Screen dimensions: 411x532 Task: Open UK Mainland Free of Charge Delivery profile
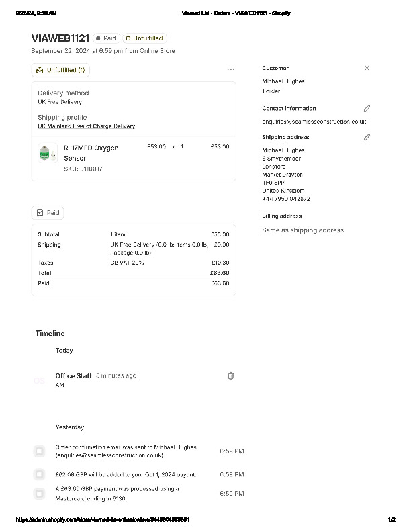86,126
